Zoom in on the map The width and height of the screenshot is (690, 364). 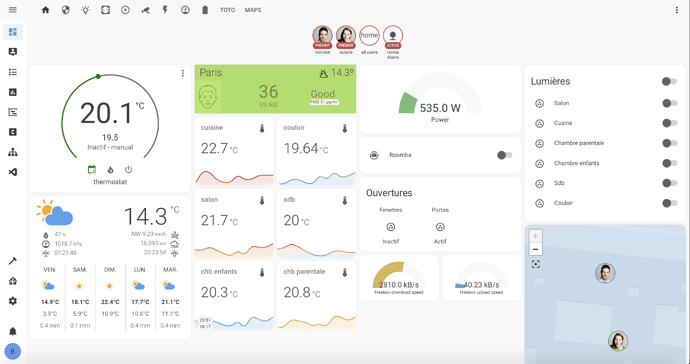(536, 236)
